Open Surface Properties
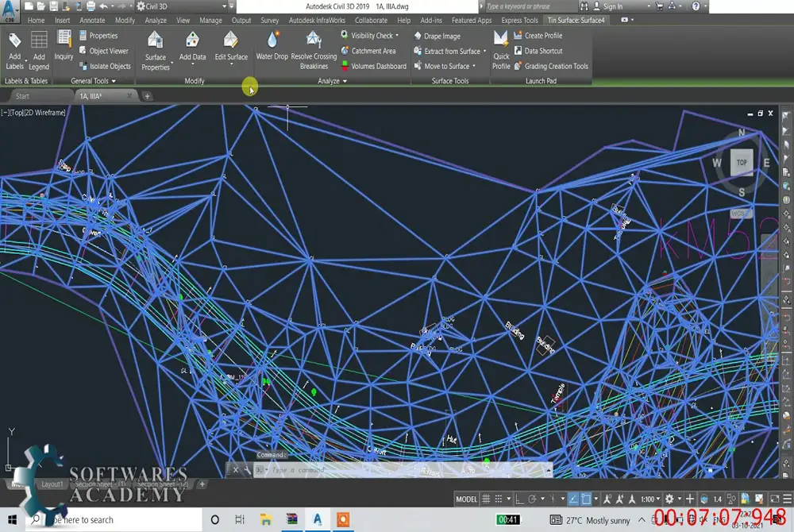The image size is (794, 532). coord(156,51)
